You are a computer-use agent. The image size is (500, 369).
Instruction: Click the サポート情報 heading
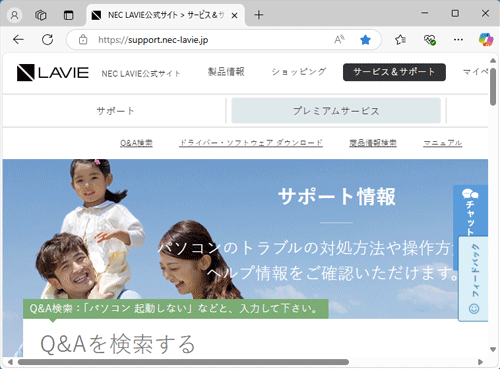pos(337,196)
